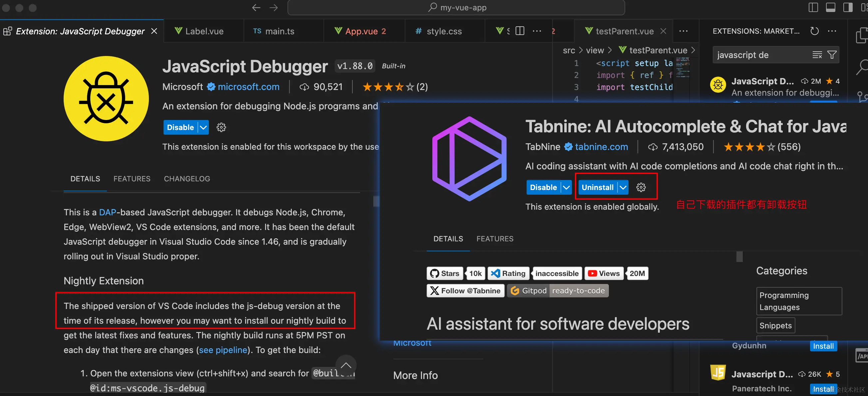The width and height of the screenshot is (868, 396).
Task: Click the filter extensions funnel icon
Action: 832,55
